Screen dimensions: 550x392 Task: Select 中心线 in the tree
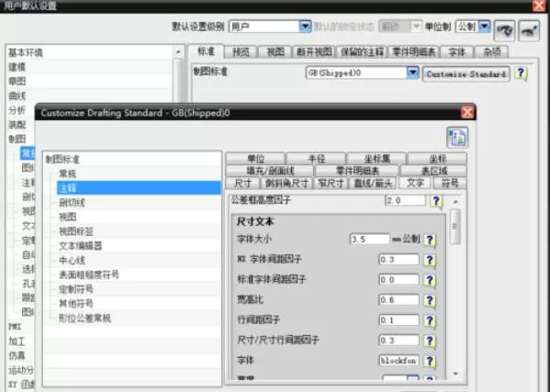point(72,260)
